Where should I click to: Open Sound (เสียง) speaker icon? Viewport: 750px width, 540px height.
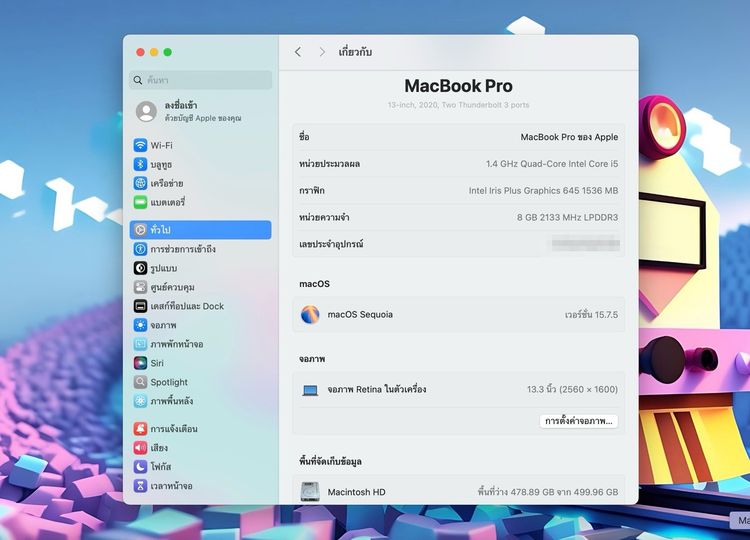[x=140, y=448]
